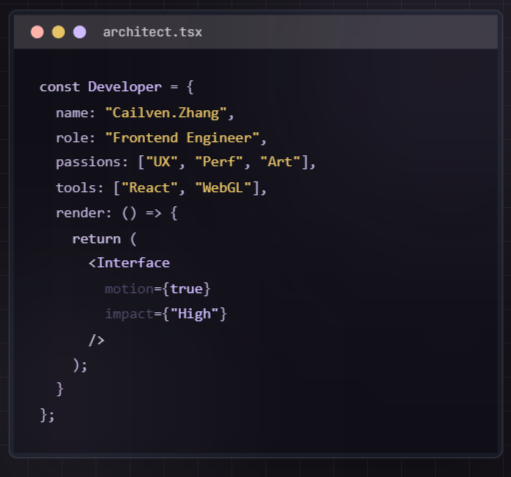Screen dimensions: 511x477
Task: Click the <Interface component tag
Action: coord(129,263)
